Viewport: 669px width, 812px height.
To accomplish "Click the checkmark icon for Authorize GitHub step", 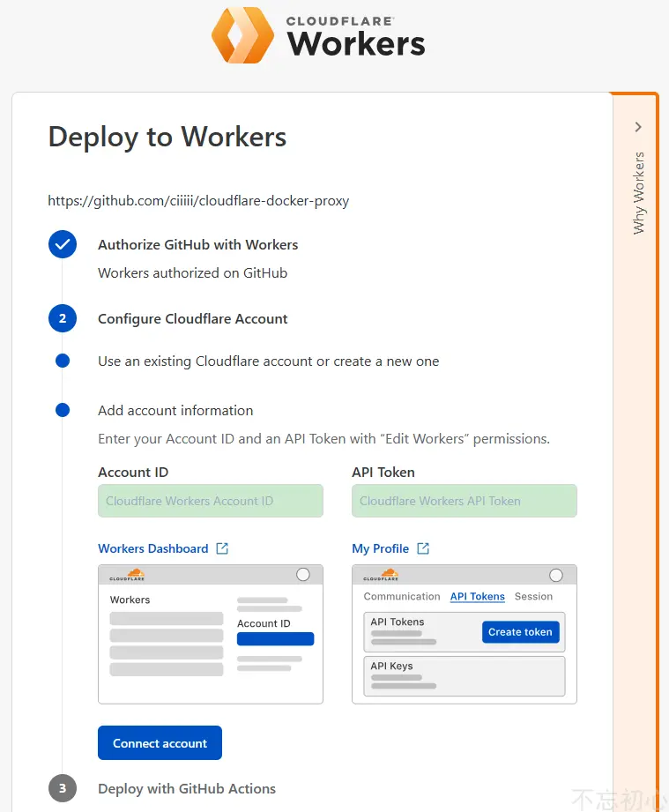I will (x=63, y=244).
